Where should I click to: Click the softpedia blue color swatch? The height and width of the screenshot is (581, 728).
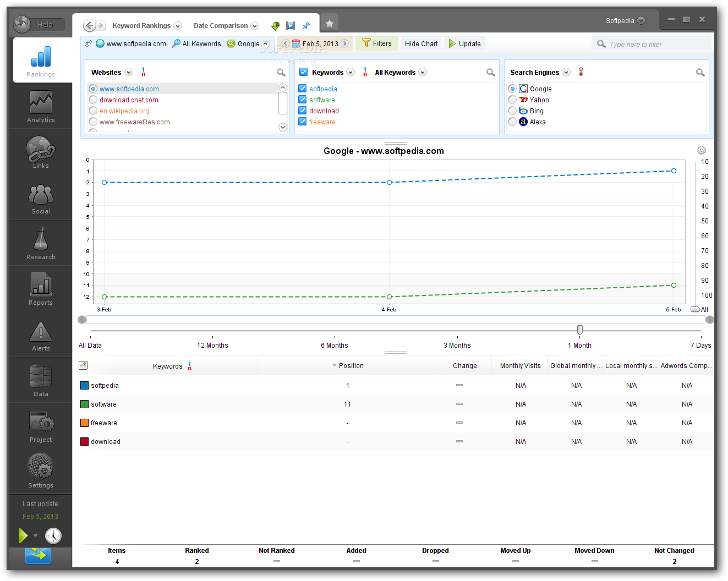[x=84, y=385]
